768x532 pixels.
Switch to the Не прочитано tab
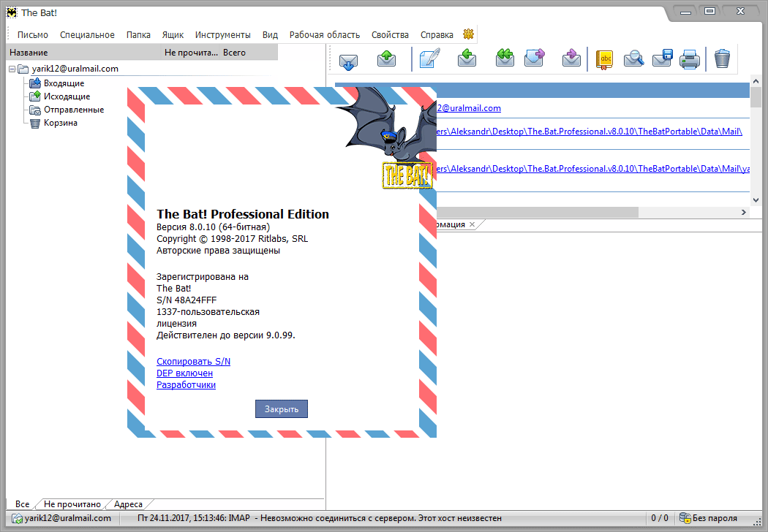[x=72, y=504]
